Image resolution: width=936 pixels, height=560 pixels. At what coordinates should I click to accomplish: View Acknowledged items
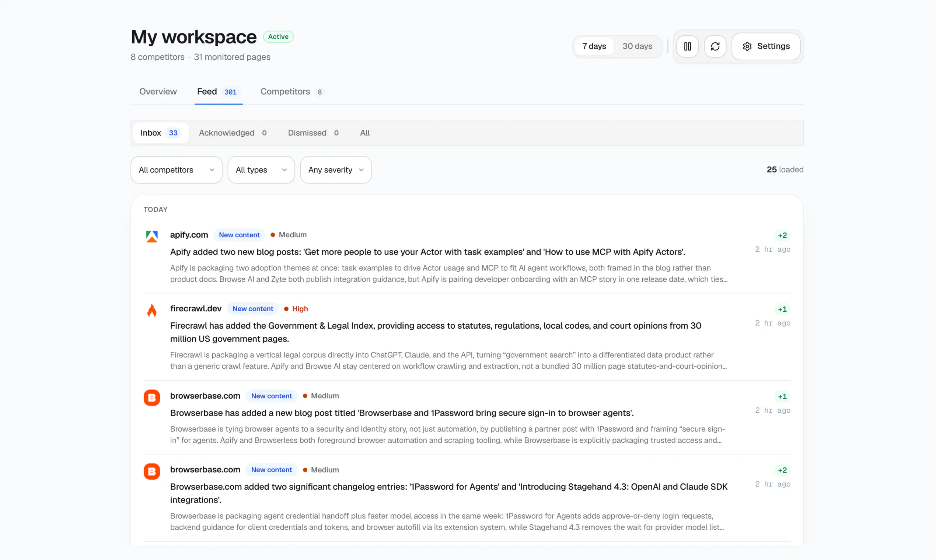click(233, 133)
